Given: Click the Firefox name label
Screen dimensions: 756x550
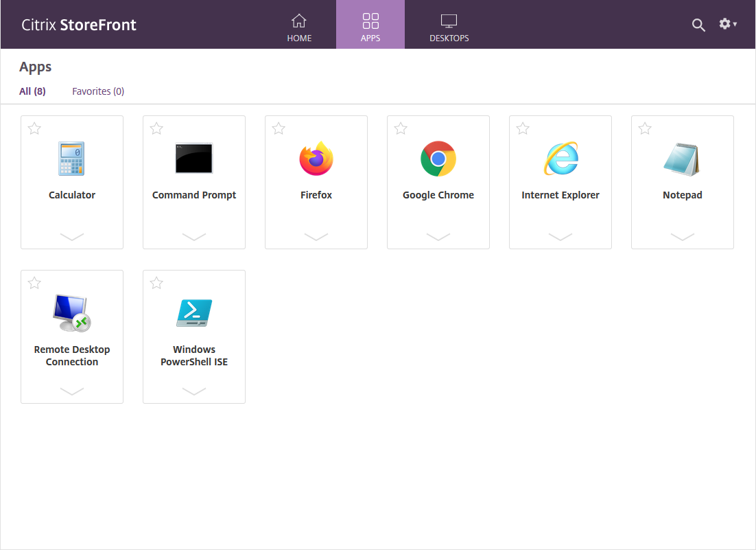Looking at the screenshot, I should tap(316, 195).
